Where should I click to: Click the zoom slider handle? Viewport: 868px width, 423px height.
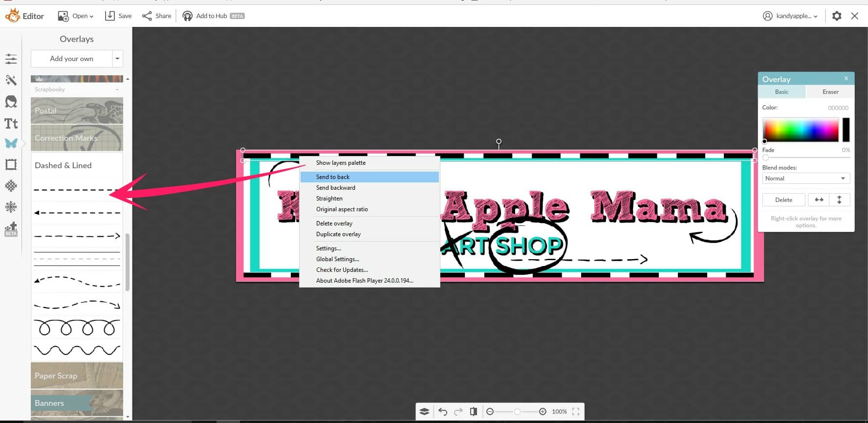[x=517, y=412]
